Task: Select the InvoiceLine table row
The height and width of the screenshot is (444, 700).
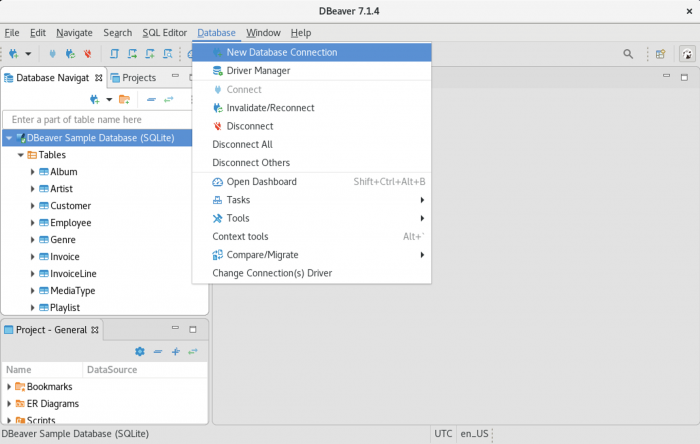Action: click(104, 274)
